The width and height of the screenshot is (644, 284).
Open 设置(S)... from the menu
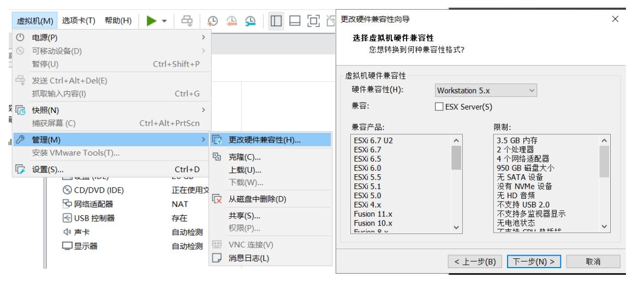pos(112,169)
